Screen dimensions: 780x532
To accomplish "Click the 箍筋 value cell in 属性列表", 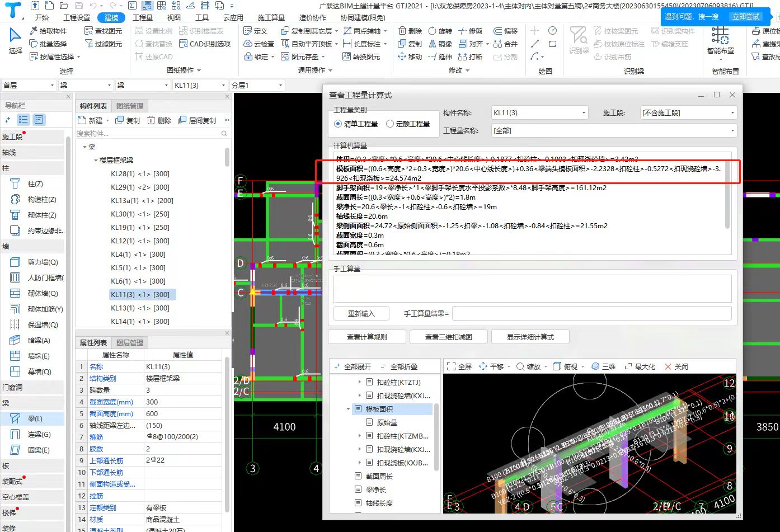I will pos(184,437).
